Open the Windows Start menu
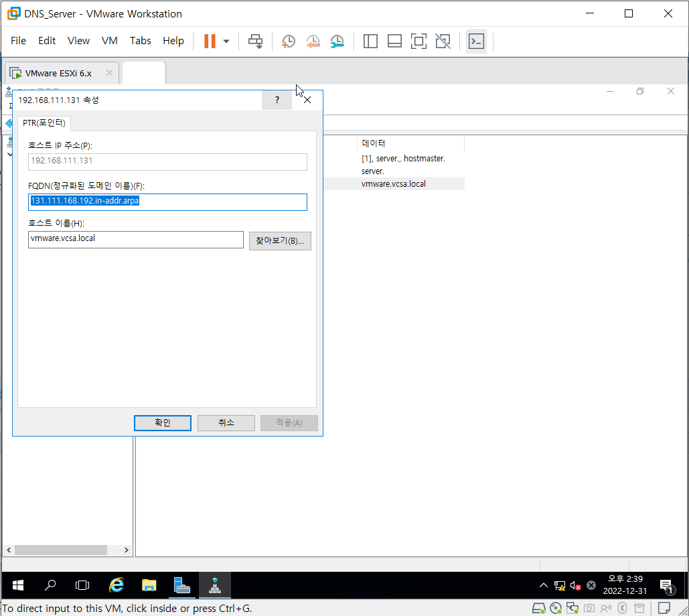 pyautogui.click(x=18, y=585)
